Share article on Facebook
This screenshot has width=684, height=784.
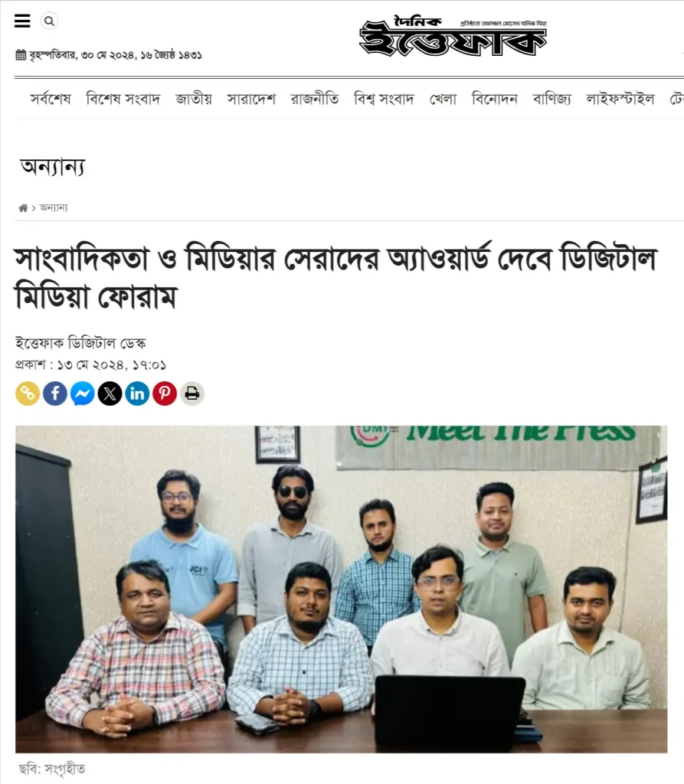tap(55, 394)
